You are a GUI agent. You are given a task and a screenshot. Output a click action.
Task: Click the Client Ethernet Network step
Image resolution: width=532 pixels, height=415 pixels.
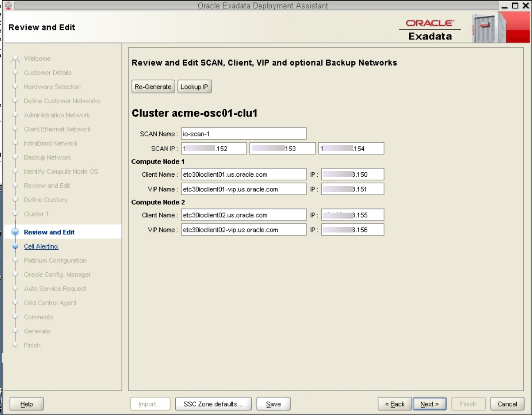pyautogui.click(x=57, y=129)
